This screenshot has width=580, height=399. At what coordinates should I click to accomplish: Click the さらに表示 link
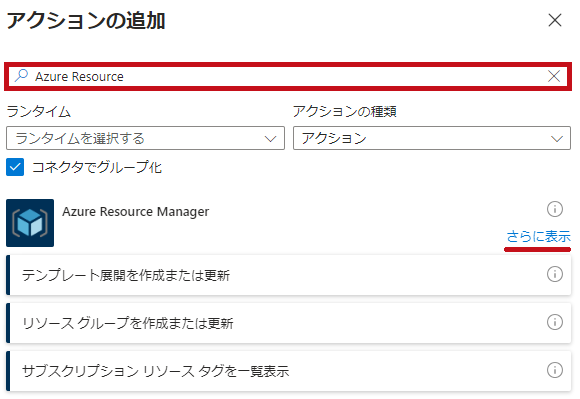pos(538,236)
